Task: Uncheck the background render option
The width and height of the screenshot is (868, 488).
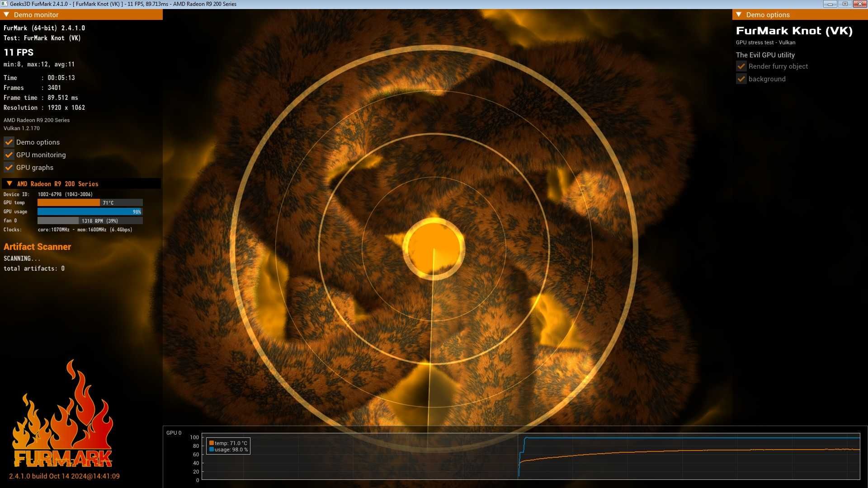Action: click(741, 79)
